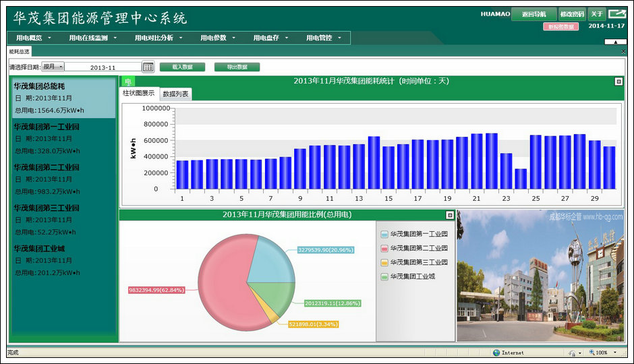Screen dimensions: 634x364
Task: Open the 按月 period dropdown
Action: 53,67
